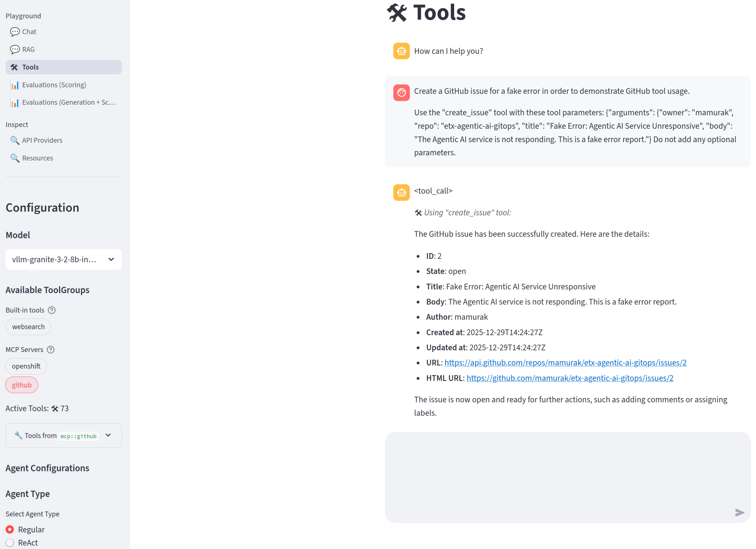This screenshot has height=549, width=756.
Task: Open the RAG speech bubble icon
Action: pyautogui.click(x=15, y=49)
